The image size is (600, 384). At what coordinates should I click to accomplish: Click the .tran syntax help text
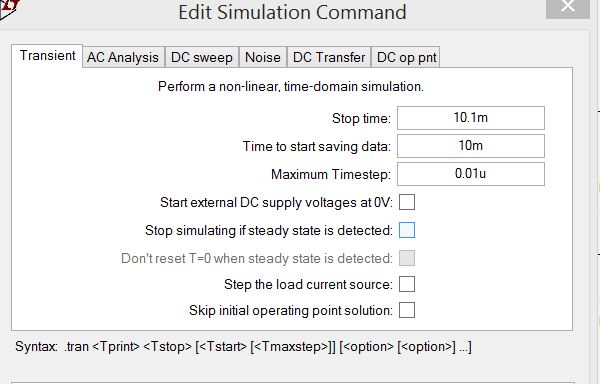[x=243, y=347]
